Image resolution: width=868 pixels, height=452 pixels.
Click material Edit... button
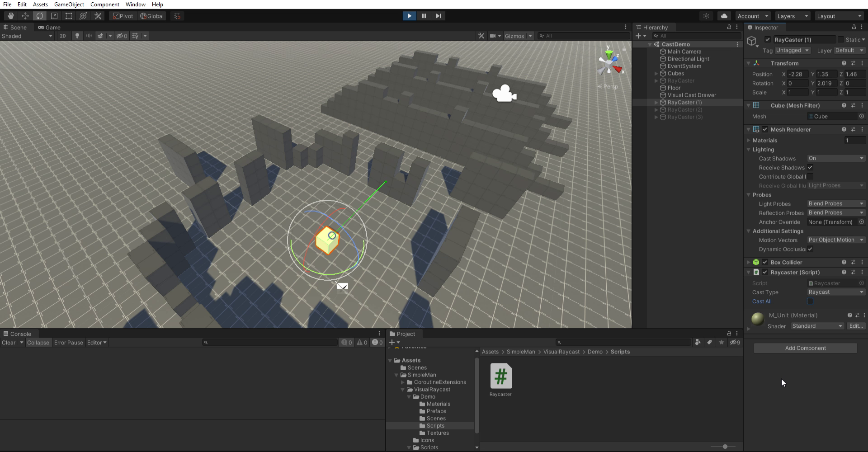click(x=856, y=326)
